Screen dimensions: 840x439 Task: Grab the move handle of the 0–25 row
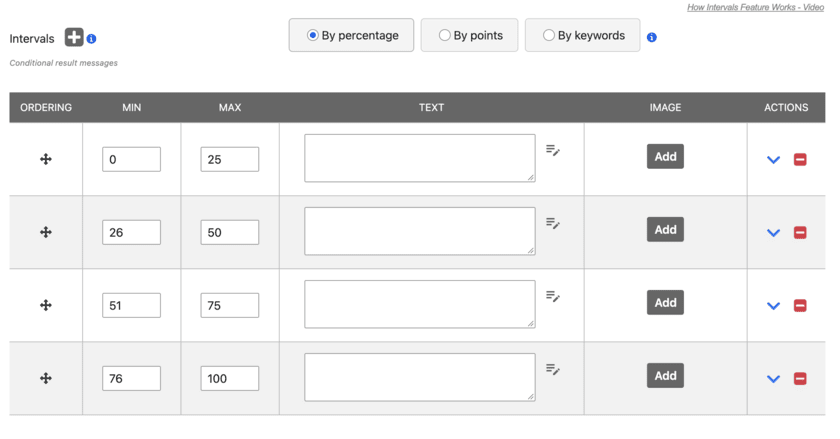pyautogui.click(x=46, y=159)
